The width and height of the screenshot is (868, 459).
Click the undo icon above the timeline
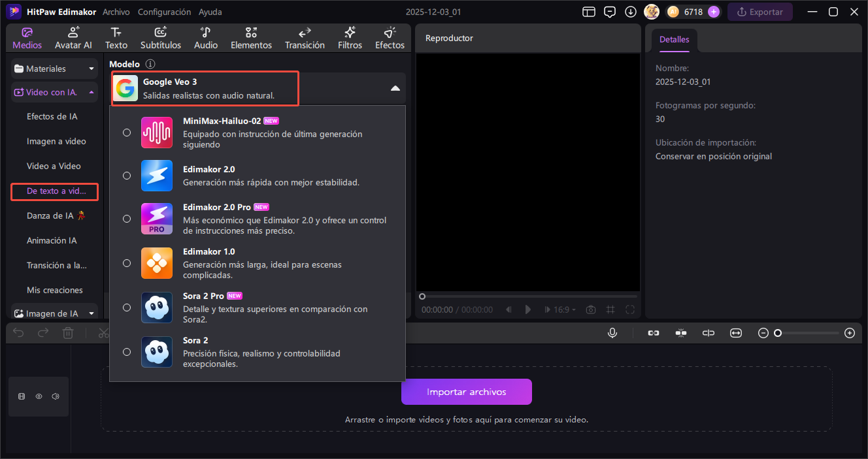18,332
